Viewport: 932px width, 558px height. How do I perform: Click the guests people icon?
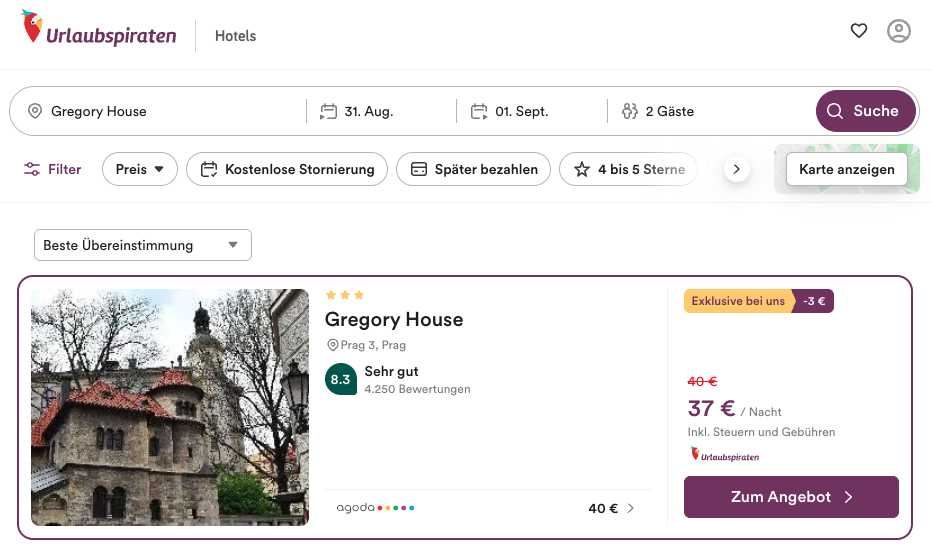630,111
